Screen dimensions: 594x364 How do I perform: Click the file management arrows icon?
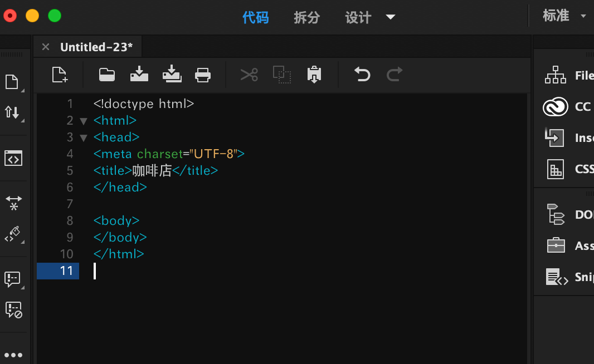pyautogui.click(x=12, y=112)
